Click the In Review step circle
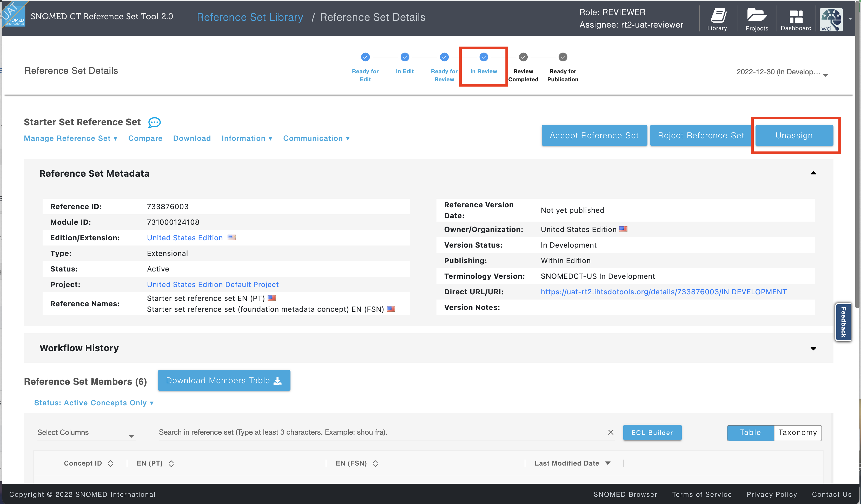 click(484, 57)
